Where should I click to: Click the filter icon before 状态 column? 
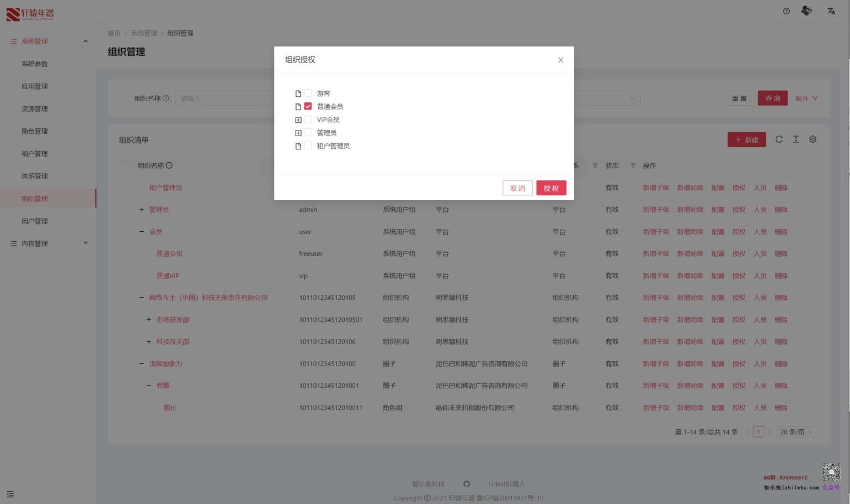595,165
